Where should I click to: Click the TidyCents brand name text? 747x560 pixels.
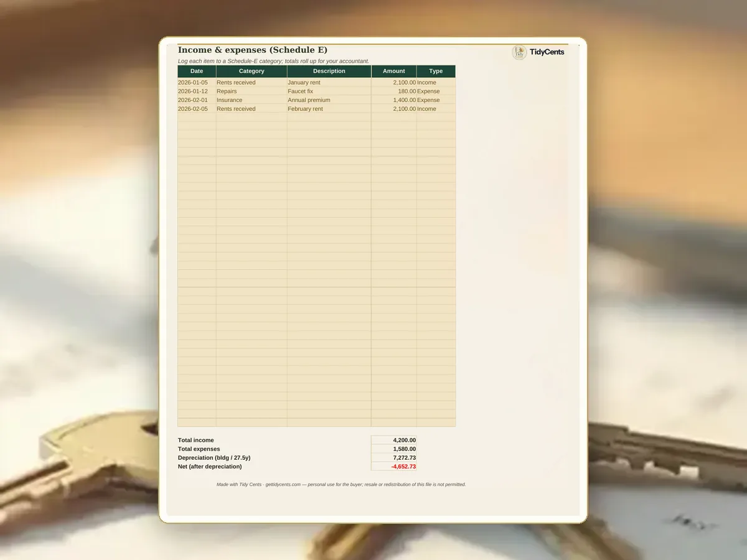(x=547, y=52)
